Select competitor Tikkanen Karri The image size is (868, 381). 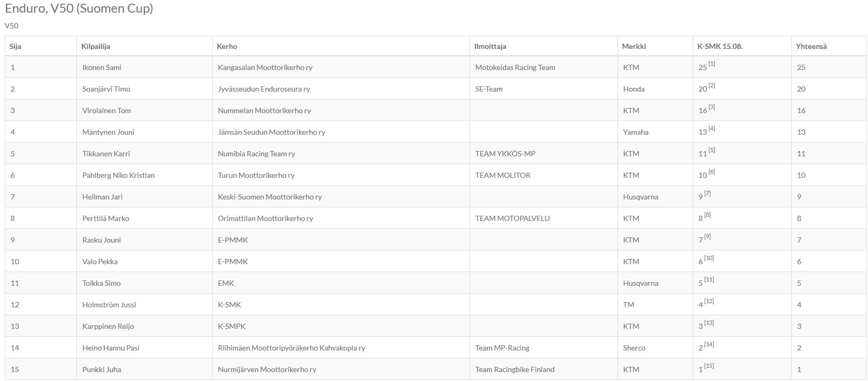(106, 154)
